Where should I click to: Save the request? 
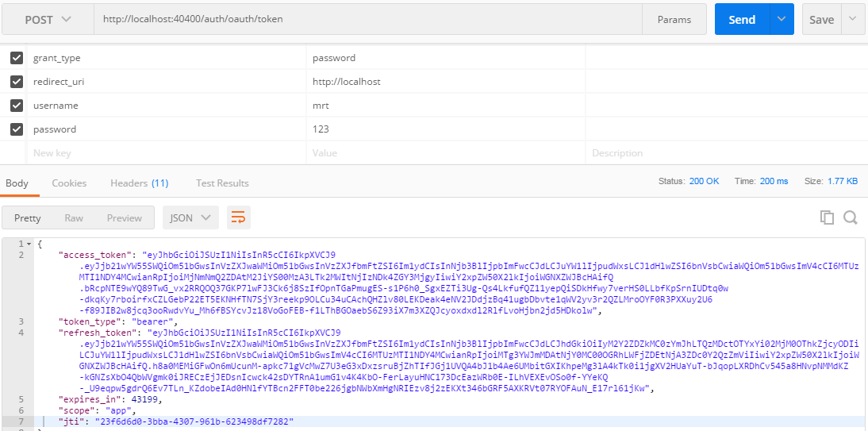(x=821, y=19)
